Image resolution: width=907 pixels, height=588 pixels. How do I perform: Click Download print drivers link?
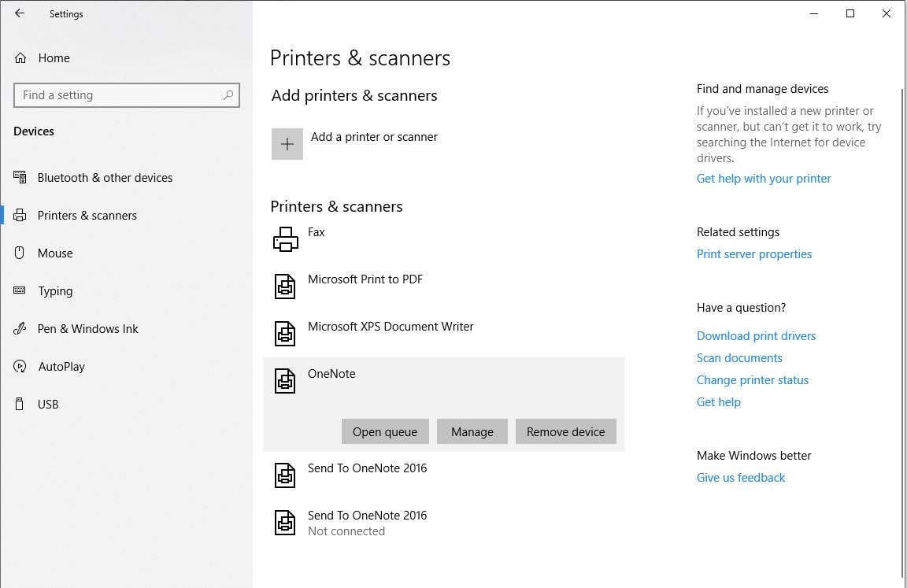point(756,336)
